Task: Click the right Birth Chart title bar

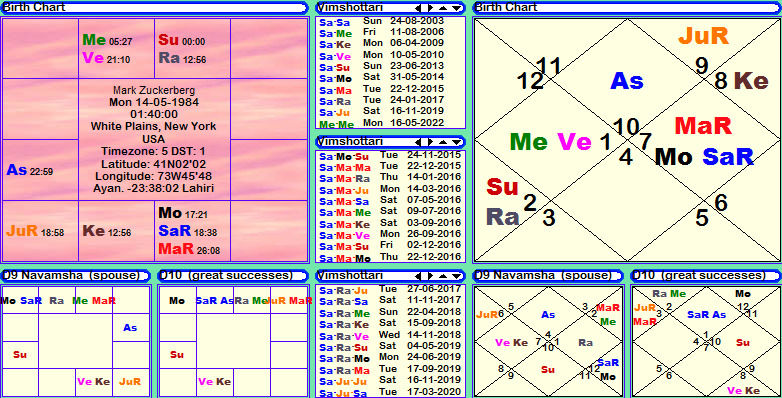Action: pos(626,7)
